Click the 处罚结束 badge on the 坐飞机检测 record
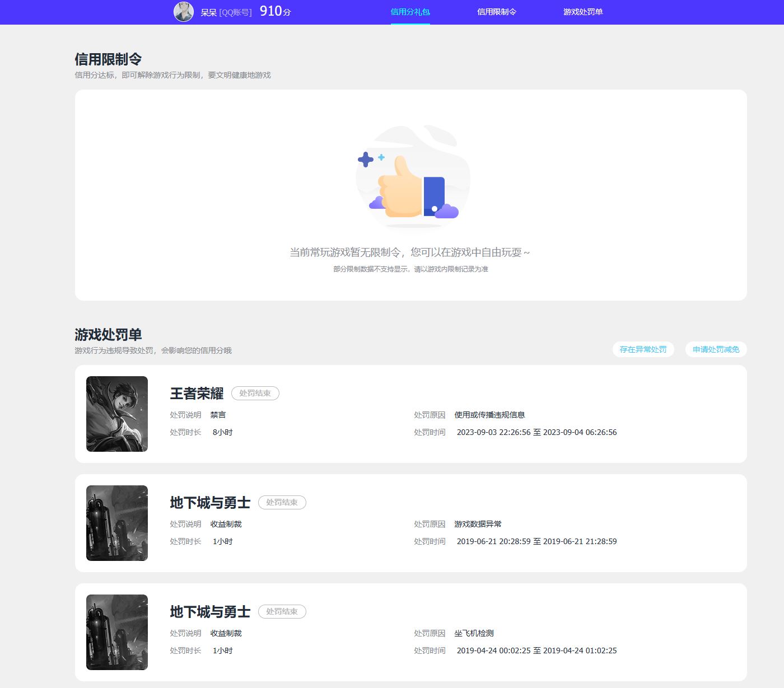This screenshot has height=688, width=784. pos(282,612)
